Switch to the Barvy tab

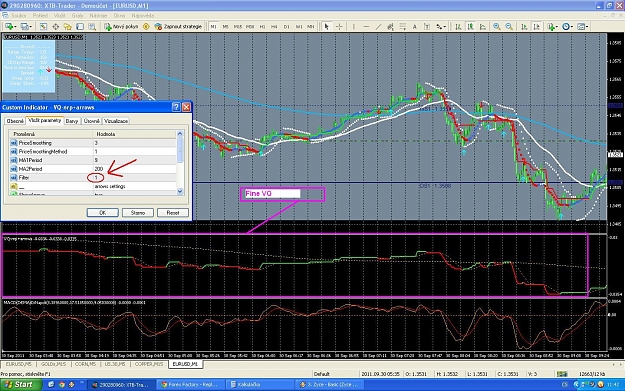[72, 121]
